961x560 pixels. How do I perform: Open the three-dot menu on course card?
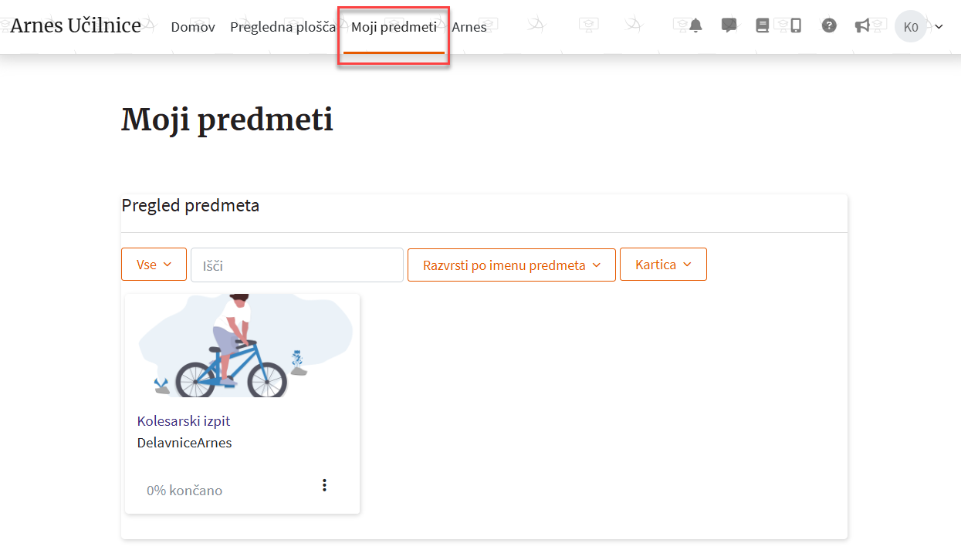[324, 485]
